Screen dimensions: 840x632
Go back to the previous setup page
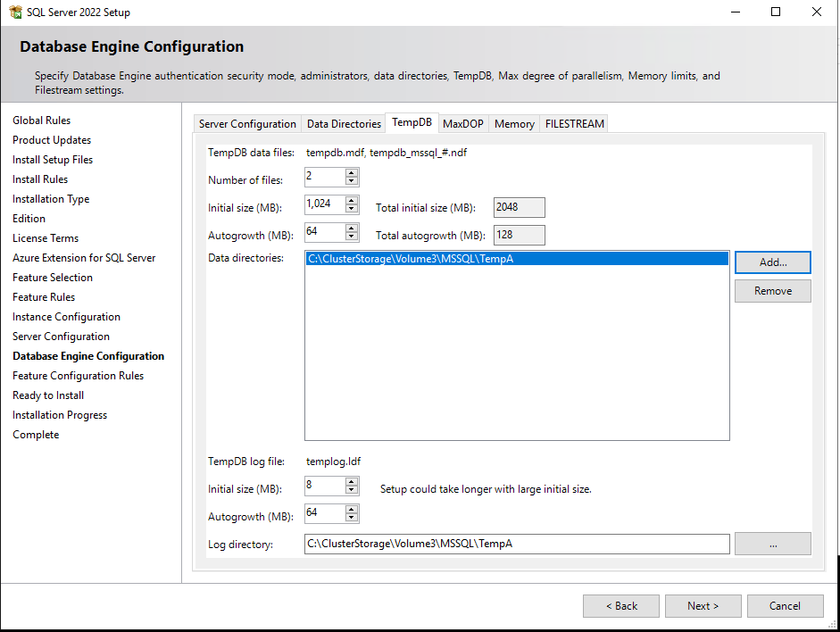pos(621,606)
